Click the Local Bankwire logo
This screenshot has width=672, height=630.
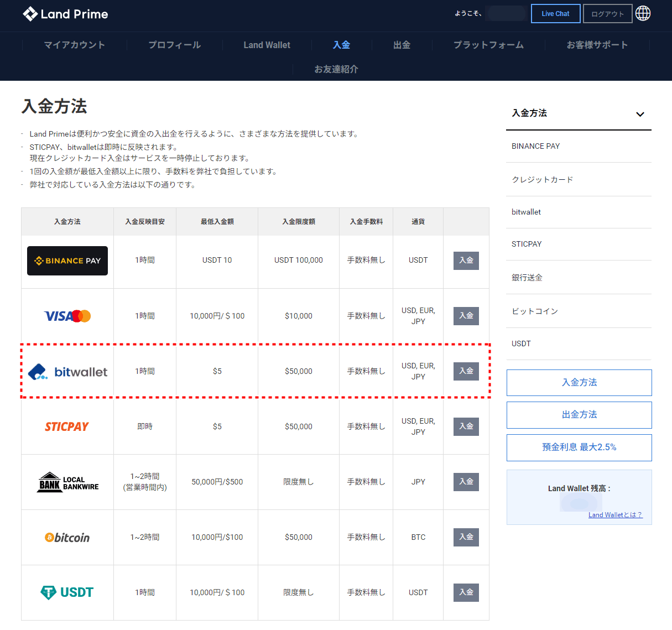pyautogui.click(x=67, y=482)
